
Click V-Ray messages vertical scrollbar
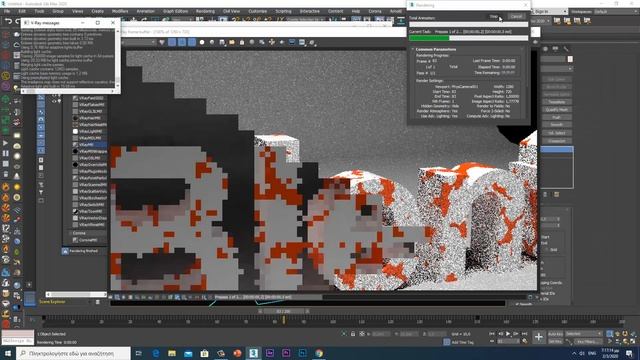[x=118, y=58]
